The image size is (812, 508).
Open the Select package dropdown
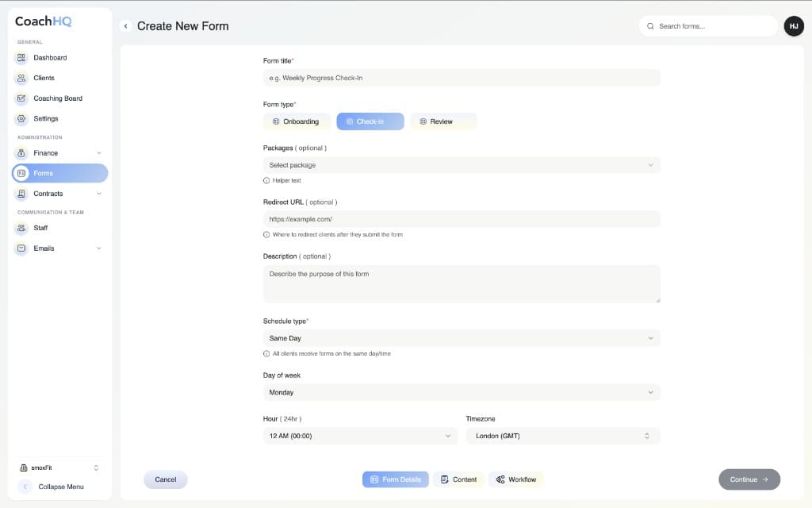pyautogui.click(x=462, y=164)
